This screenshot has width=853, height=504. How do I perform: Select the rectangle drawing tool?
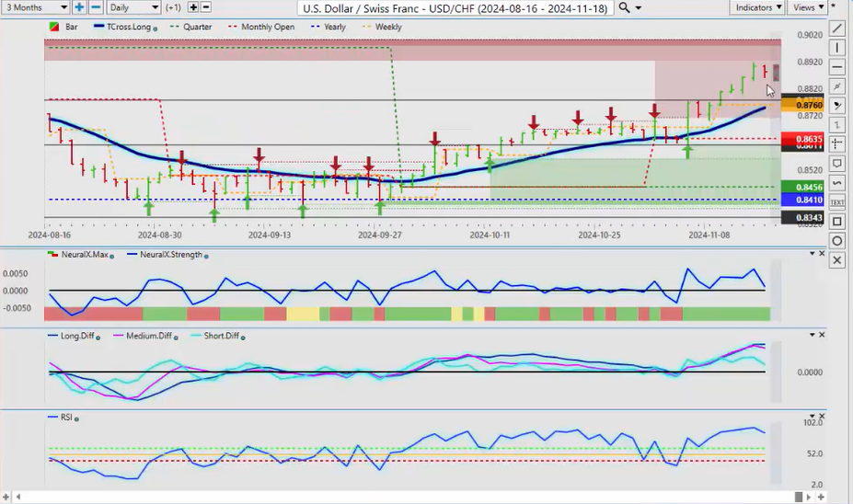tap(836, 222)
